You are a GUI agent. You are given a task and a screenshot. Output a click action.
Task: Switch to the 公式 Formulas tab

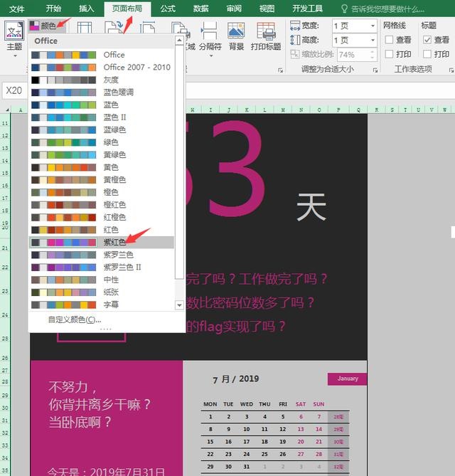coord(168,9)
